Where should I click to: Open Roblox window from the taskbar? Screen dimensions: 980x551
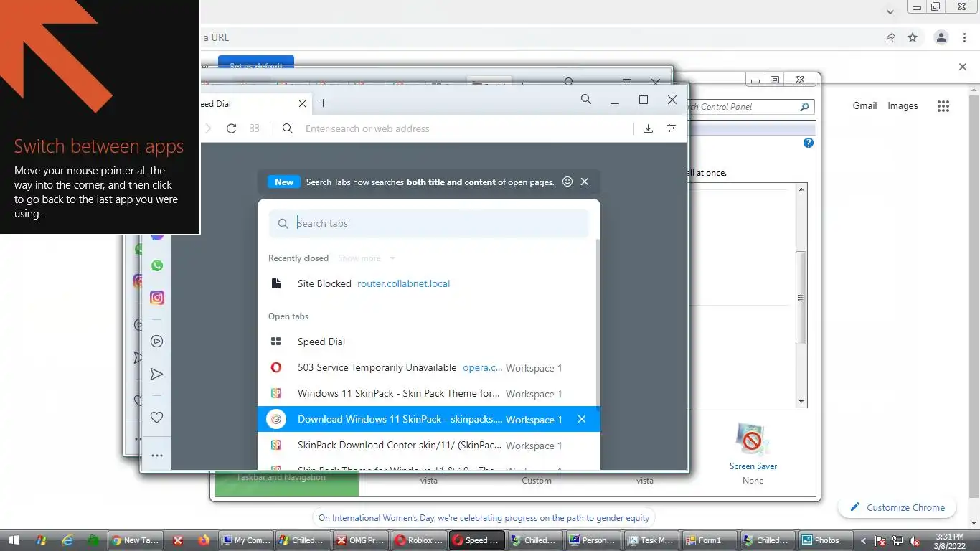point(419,540)
